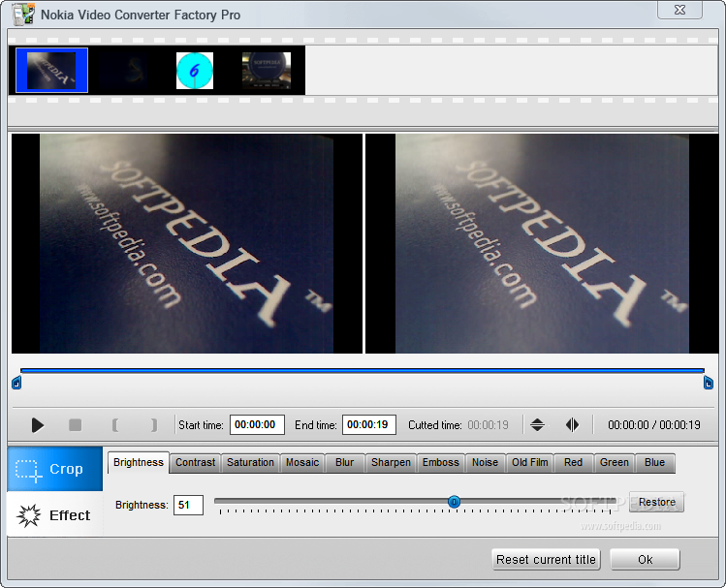Open the Crop panel
Image resolution: width=726 pixels, height=588 pixels.
pos(54,469)
